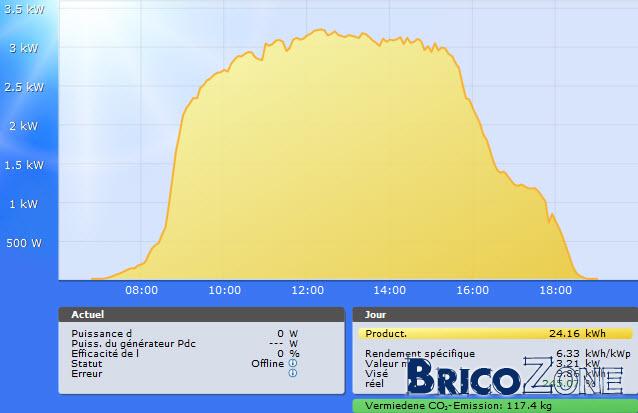This screenshot has height=413, width=638.
Task: Click the green Vermiedene CO2-Emission bar
Action: [495, 406]
